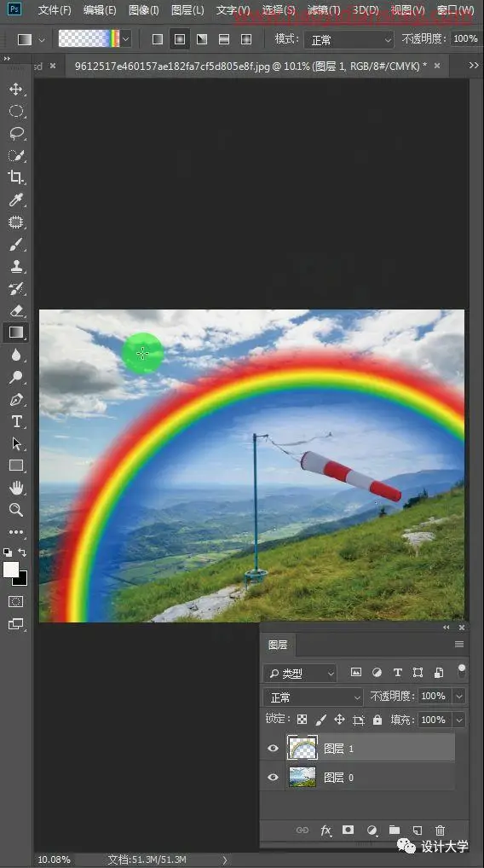Hide layer 图层 1 visibility eye

(273, 749)
